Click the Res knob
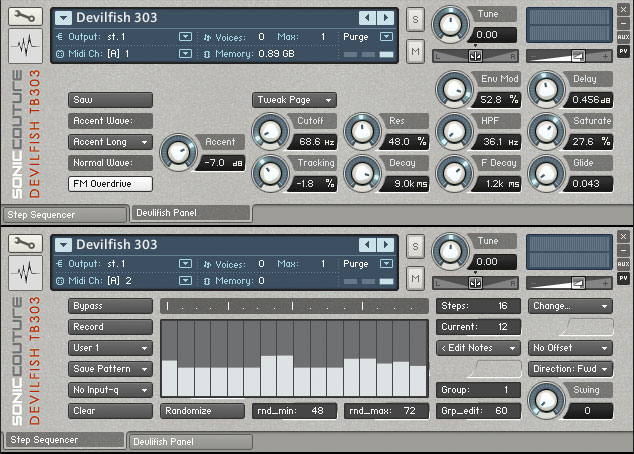634x454 pixels. 362,131
